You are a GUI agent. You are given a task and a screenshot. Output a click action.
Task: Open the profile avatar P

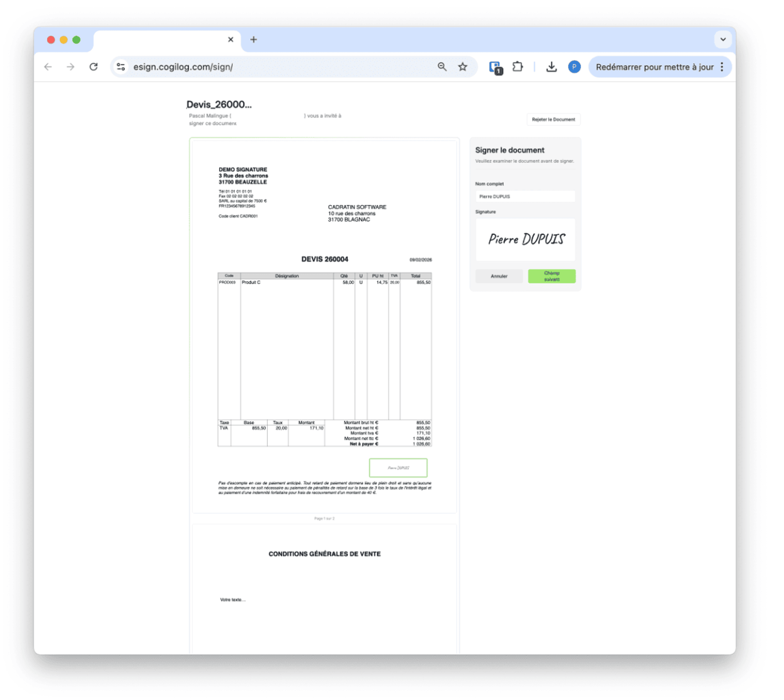point(574,67)
